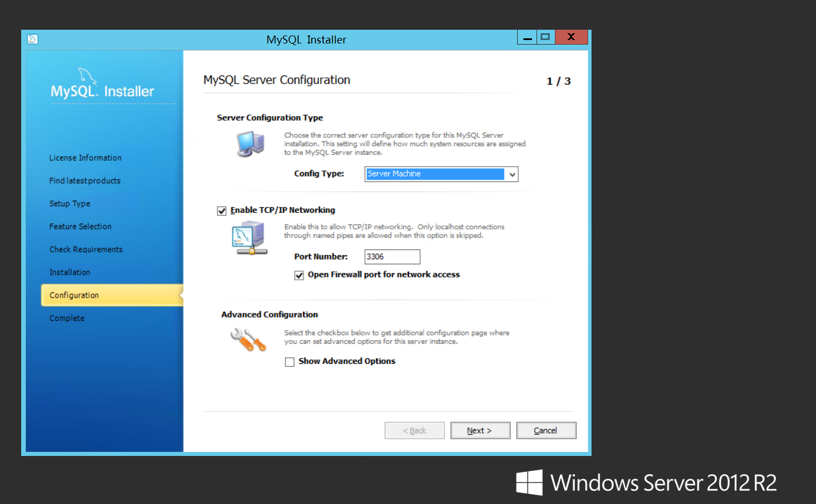Viewport: 816px width, 504px height.
Task: Click the Windows Server 2012 R2 text
Action: pos(663,483)
